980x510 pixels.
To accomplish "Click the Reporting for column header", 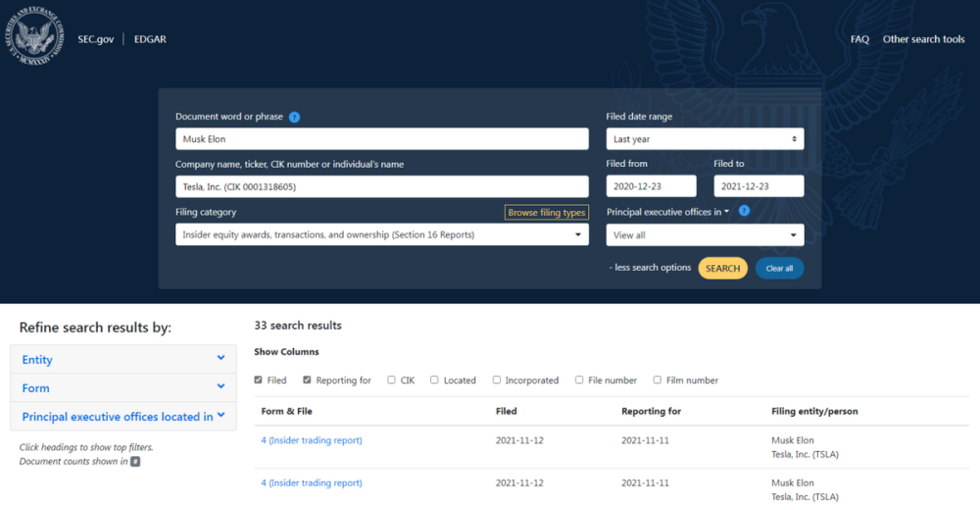I will [652, 411].
